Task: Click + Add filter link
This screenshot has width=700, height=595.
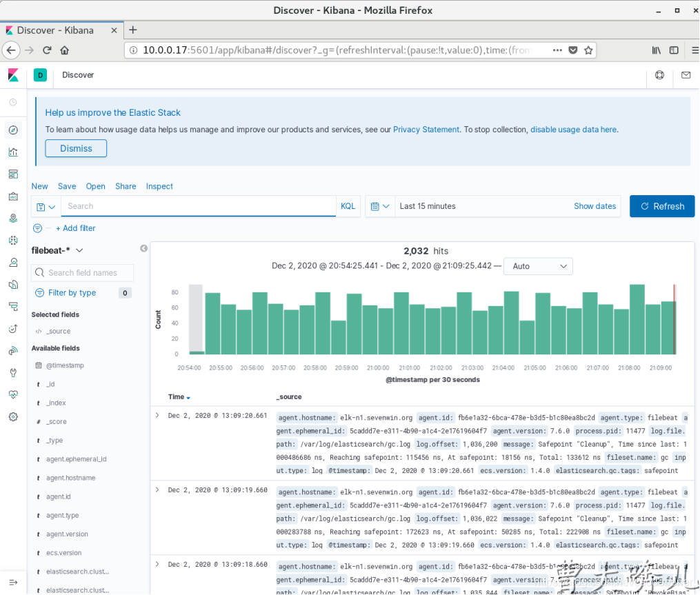Action: tap(75, 228)
